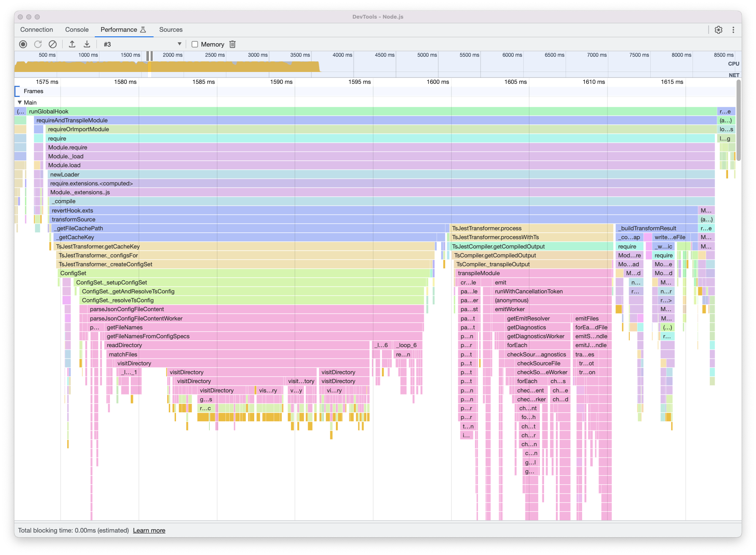Select the requireAndTranspileModule bar
Image resolution: width=756 pixels, height=555 pixels.
coord(374,120)
